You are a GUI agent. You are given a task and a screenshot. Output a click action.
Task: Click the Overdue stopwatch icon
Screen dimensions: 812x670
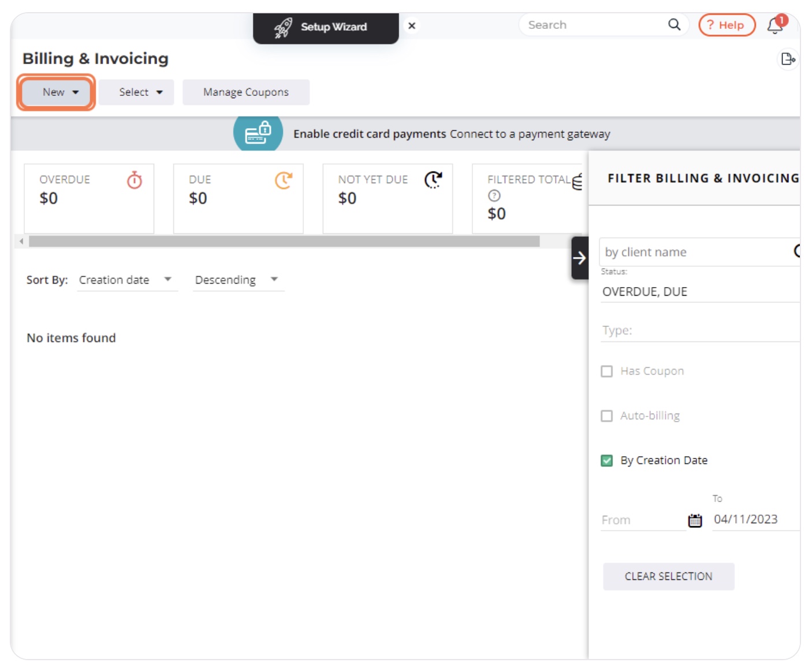pyautogui.click(x=135, y=180)
